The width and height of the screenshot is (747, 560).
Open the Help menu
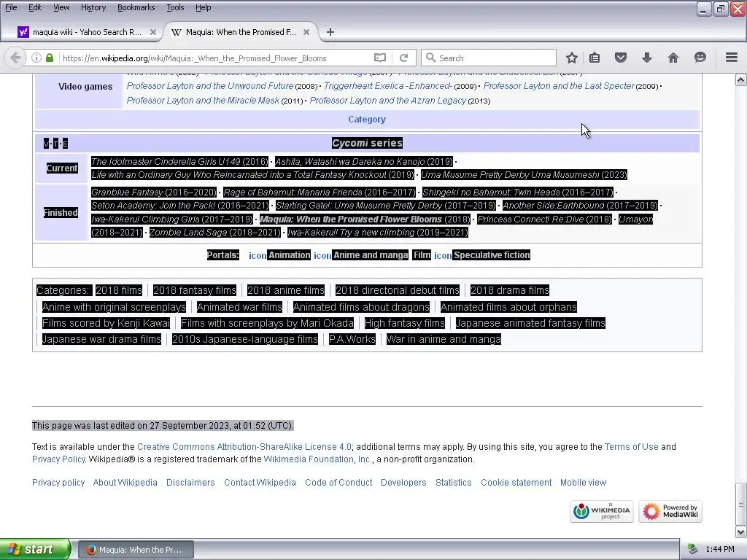(204, 7)
